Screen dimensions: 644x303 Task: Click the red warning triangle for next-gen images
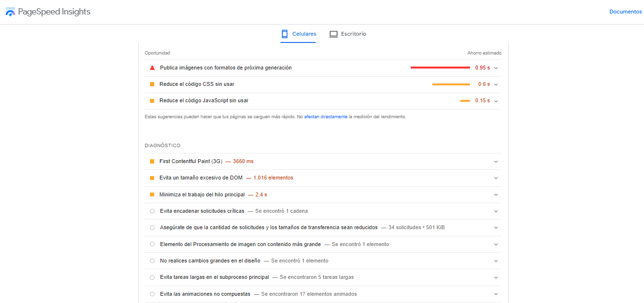(x=152, y=68)
